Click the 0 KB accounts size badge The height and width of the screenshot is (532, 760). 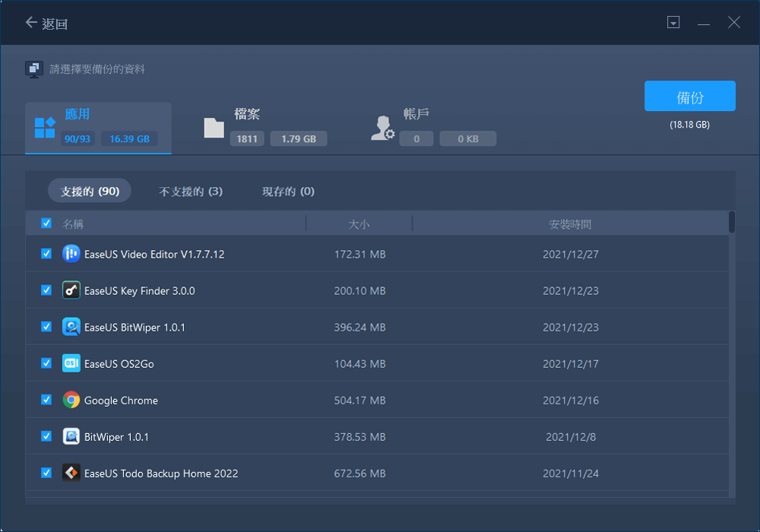click(x=467, y=138)
